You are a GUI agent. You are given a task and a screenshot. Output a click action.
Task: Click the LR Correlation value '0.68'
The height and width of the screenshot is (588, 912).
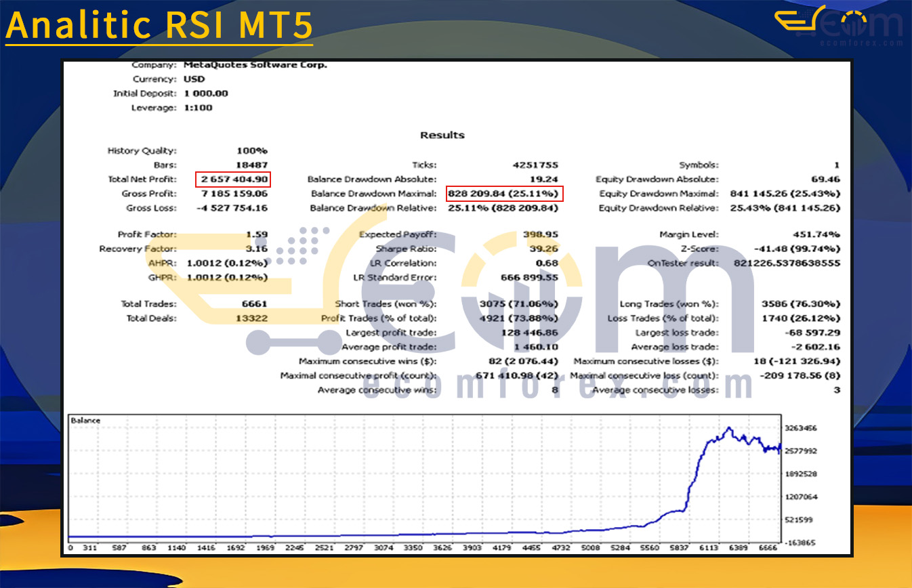click(x=547, y=263)
